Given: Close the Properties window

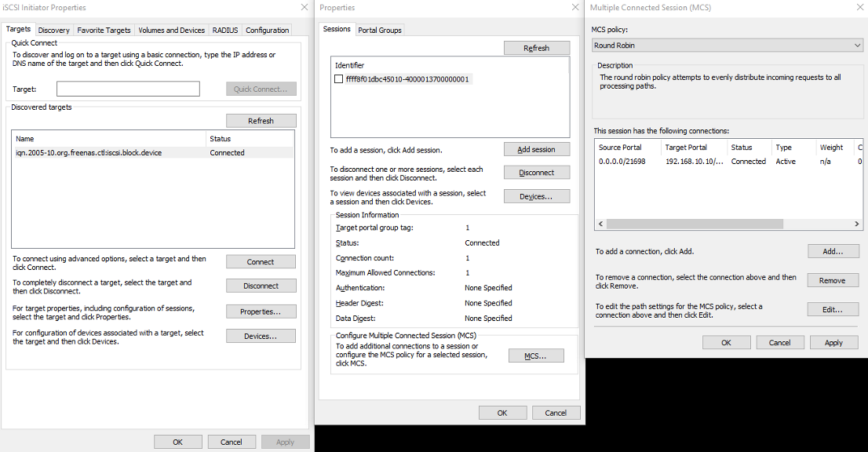Looking at the screenshot, I should 575,7.
